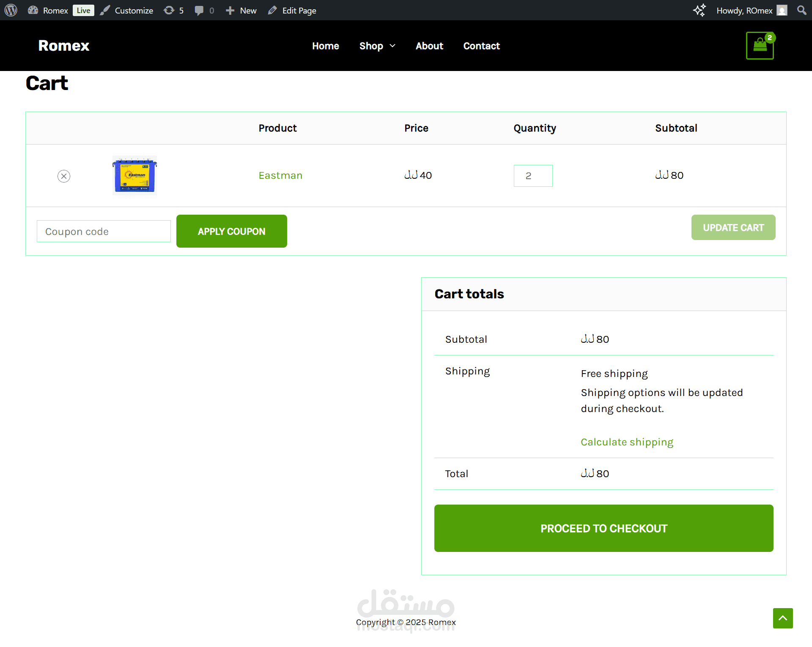The width and height of the screenshot is (812, 647).
Task: Click the AI sparkle icon in admin bar
Action: (x=700, y=10)
